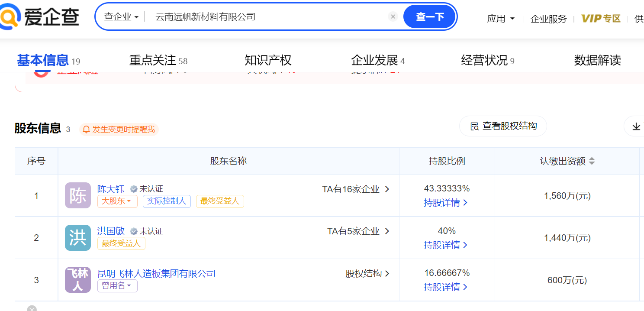
Task: Switch to the 基本信息 tab
Action: [48, 60]
